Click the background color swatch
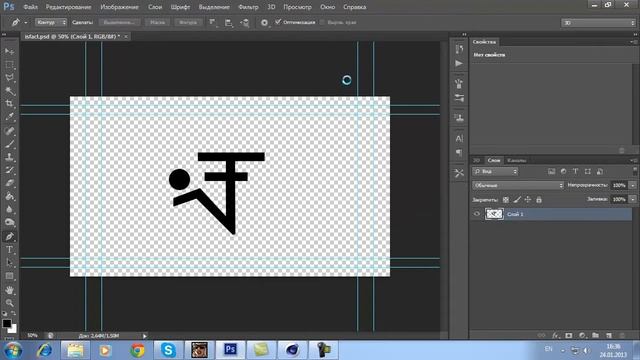 (13, 329)
